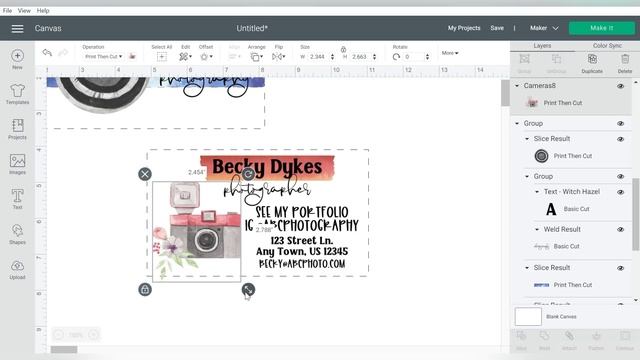This screenshot has height=360, width=640.
Task: Click the Rotate stepper arrows
Action: (x=427, y=57)
